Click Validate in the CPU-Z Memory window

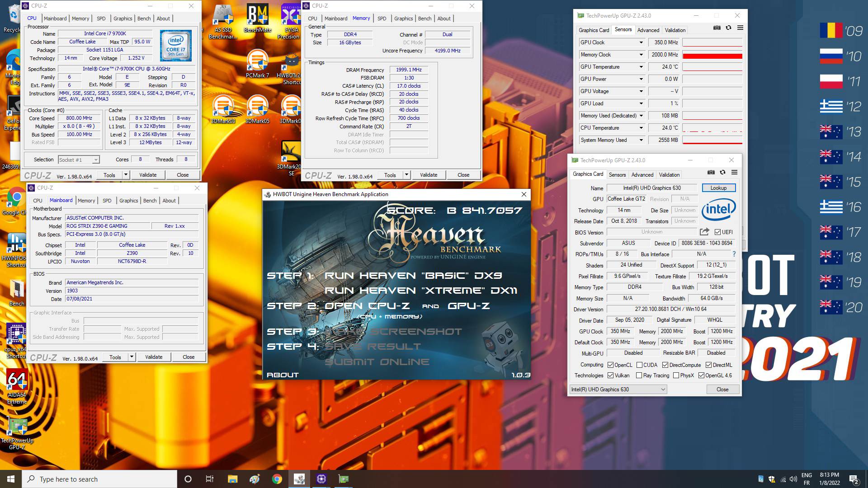pos(429,175)
